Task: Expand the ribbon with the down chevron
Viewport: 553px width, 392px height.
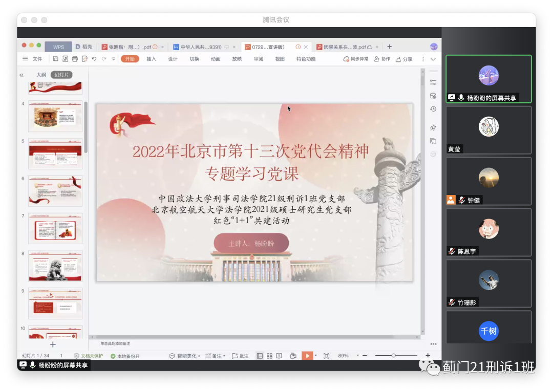Action: click(x=433, y=59)
